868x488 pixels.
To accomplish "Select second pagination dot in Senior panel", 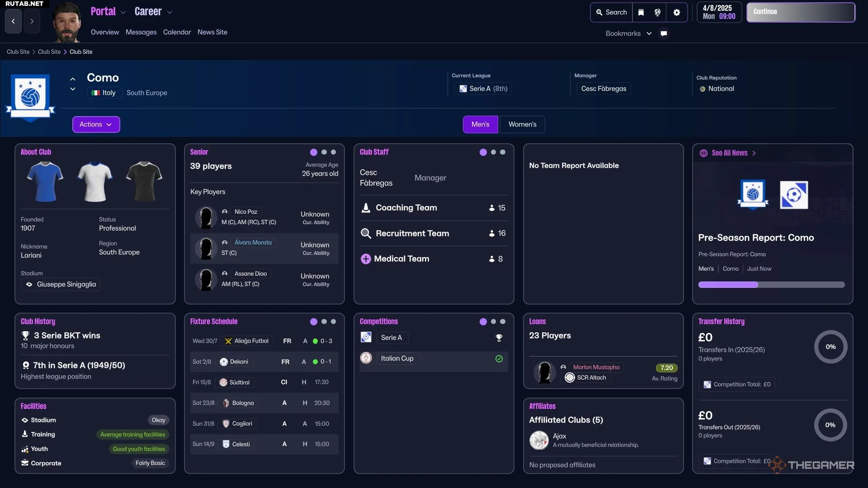I will pos(324,152).
